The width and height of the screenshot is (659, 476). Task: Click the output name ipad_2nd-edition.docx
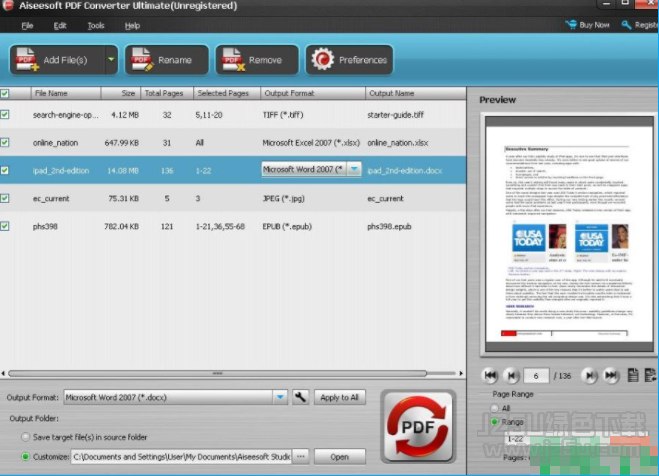[x=405, y=171]
